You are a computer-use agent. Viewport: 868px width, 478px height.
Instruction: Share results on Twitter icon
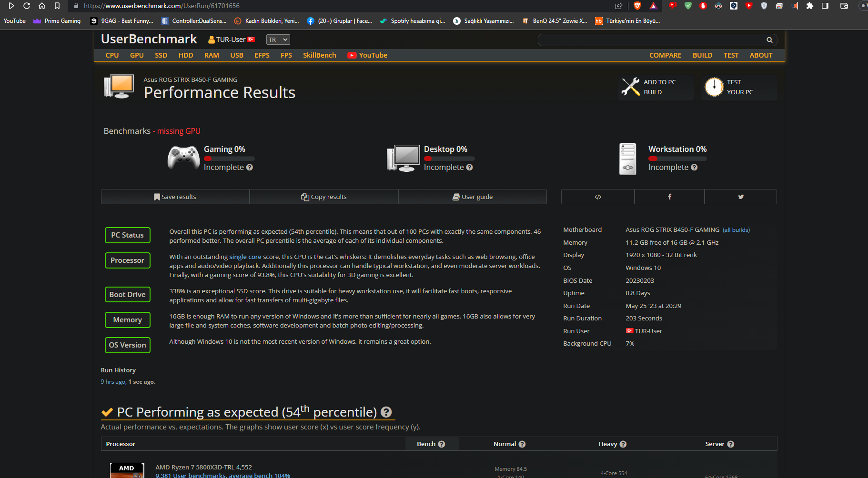coord(741,197)
